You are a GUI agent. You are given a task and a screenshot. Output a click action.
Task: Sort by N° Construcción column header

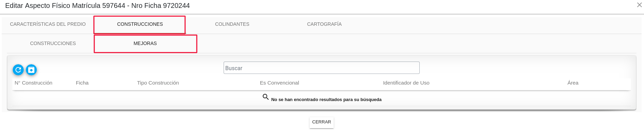tap(33, 83)
